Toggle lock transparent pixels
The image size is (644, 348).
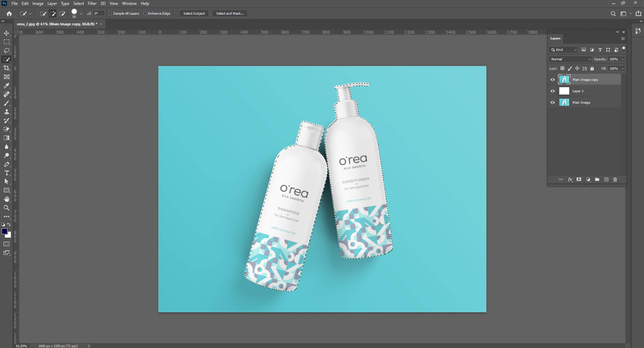pos(562,68)
